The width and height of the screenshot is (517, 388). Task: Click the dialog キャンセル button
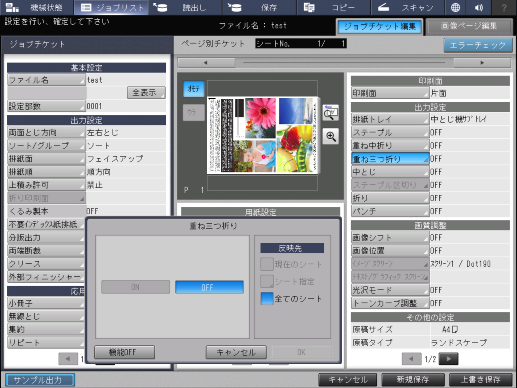236,352
